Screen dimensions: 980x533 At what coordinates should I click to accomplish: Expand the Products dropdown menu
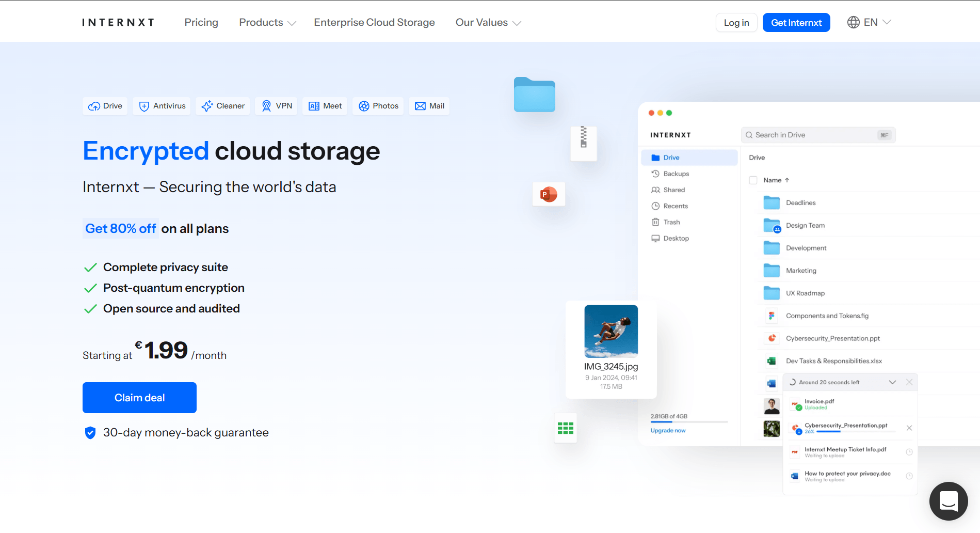267,23
